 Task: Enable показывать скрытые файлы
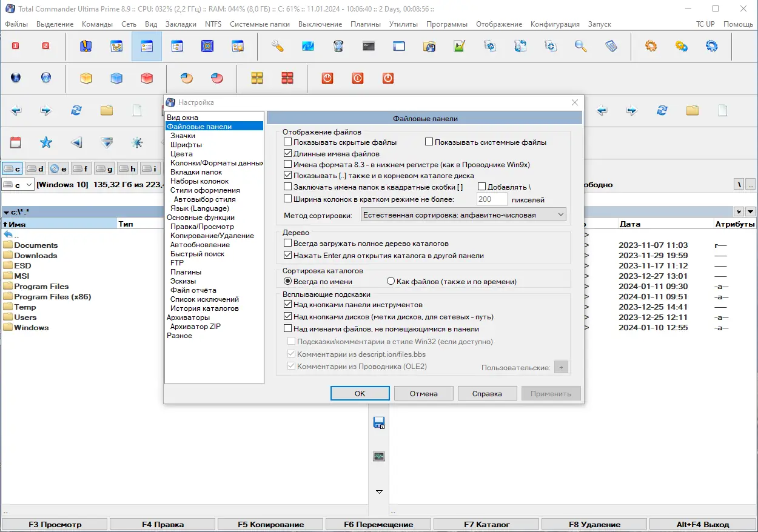click(287, 141)
